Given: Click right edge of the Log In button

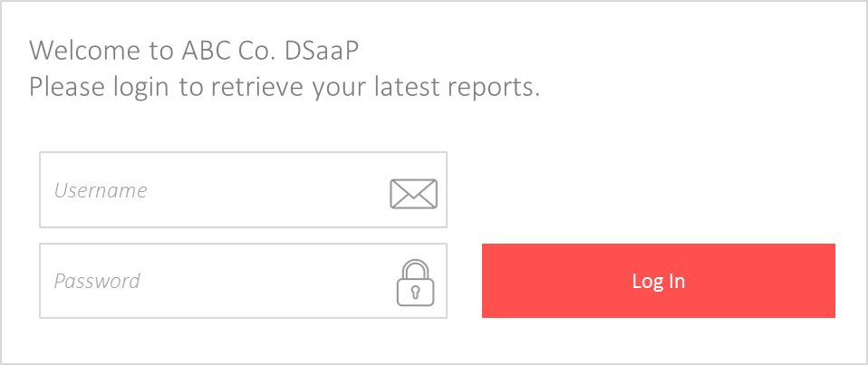Looking at the screenshot, I should pos(826,281).
